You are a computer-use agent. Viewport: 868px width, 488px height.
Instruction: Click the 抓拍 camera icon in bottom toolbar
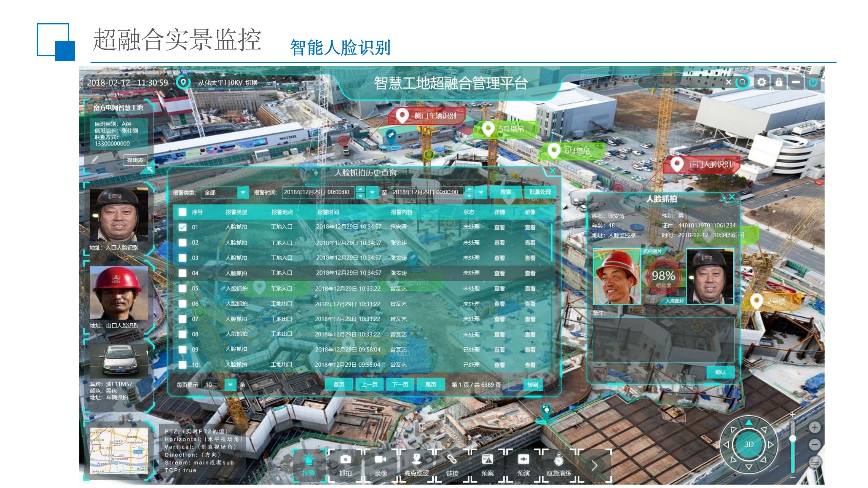(345, 460)
